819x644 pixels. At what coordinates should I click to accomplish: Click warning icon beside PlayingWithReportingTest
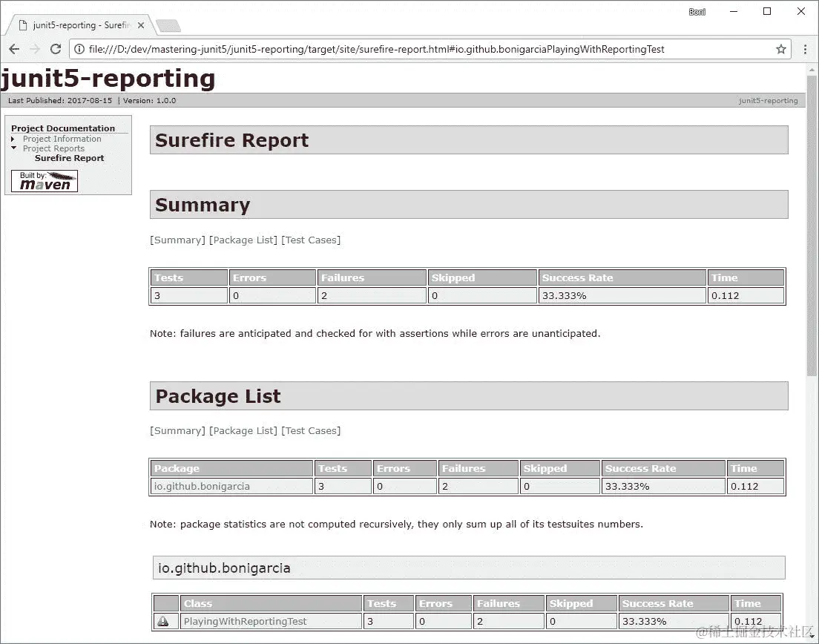[163, 621]
